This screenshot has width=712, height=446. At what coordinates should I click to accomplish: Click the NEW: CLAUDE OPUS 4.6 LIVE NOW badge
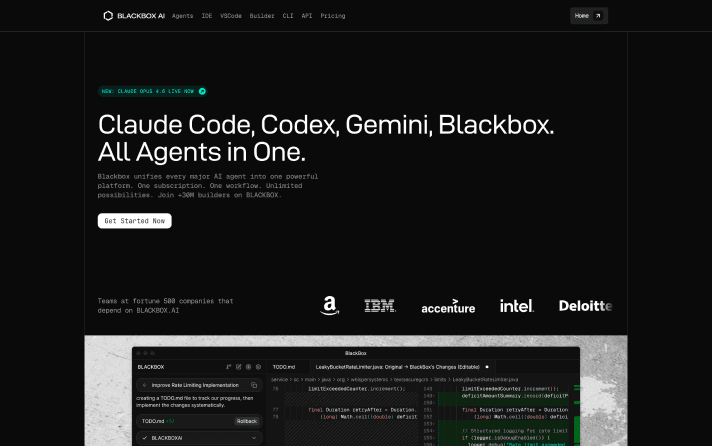(153, 91)
